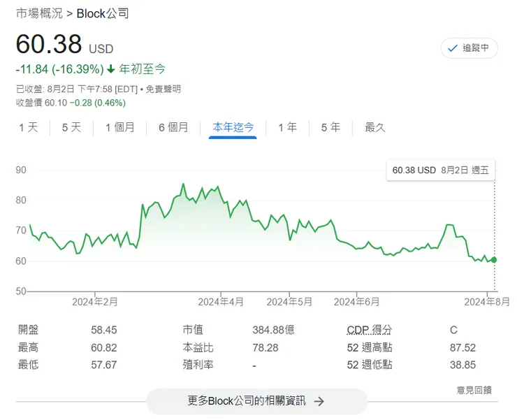Image resolution: width=517 pixels, height=420 pixels.
Task: Click the 52 週高點 value 87.52
Action: coord(463,348)
